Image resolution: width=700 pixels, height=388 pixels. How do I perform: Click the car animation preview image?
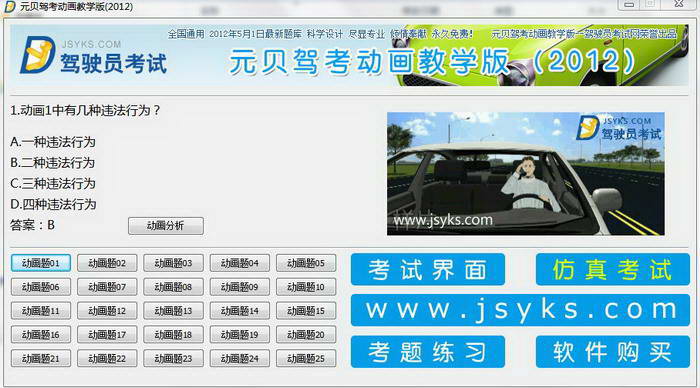click(x=525, y=174)
